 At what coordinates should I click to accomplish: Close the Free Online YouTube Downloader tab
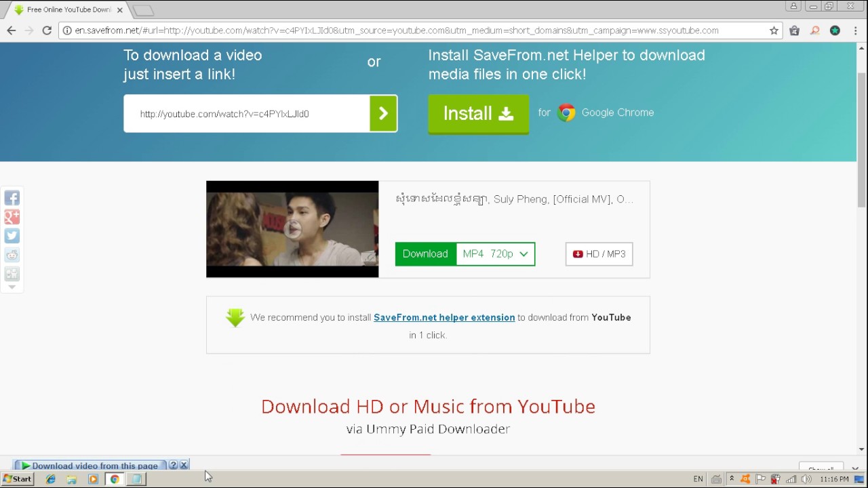(x=119, y=10)
